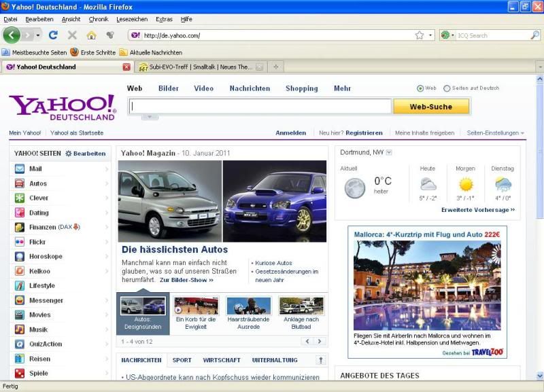Click the Erweiterte Vorhersage link
The image size is (544, 392).
tap(477, 210)
